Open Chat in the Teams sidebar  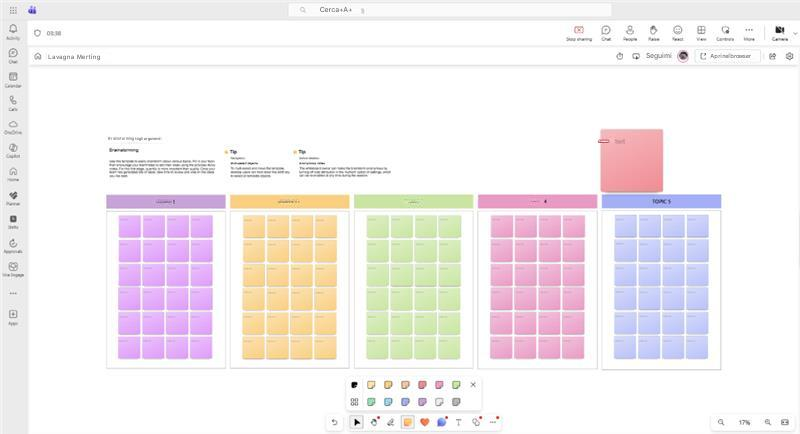click(x=13, y=56)
